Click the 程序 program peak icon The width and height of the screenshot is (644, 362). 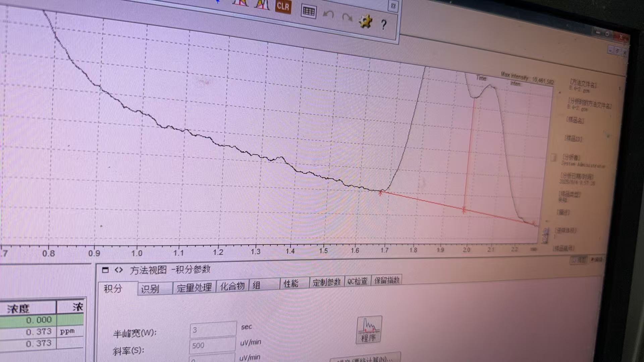[369, 330]
